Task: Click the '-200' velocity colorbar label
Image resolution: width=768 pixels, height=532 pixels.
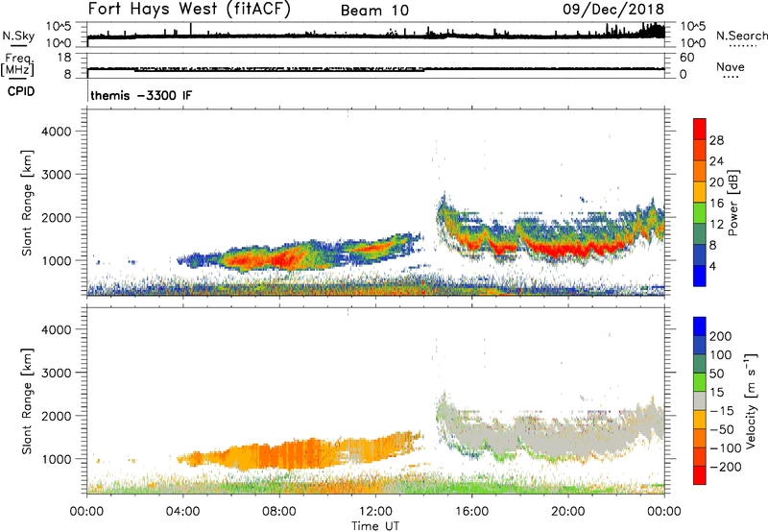Action: click(x=725, y=467)
